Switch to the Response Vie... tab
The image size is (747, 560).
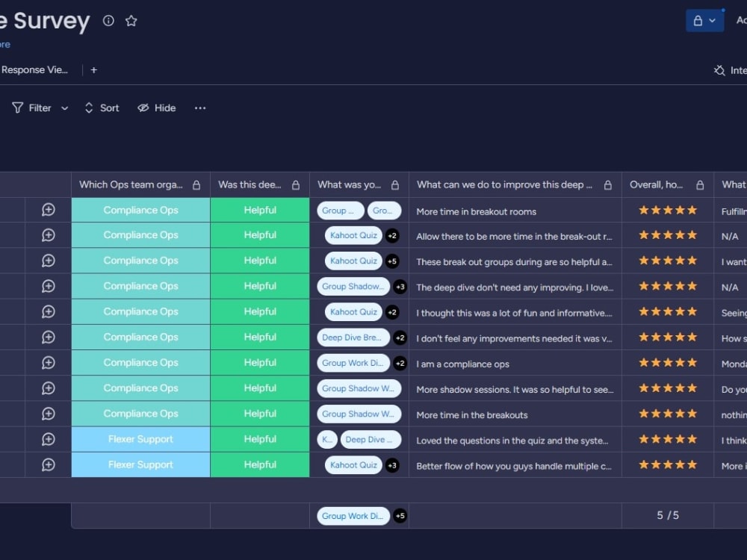34,70
